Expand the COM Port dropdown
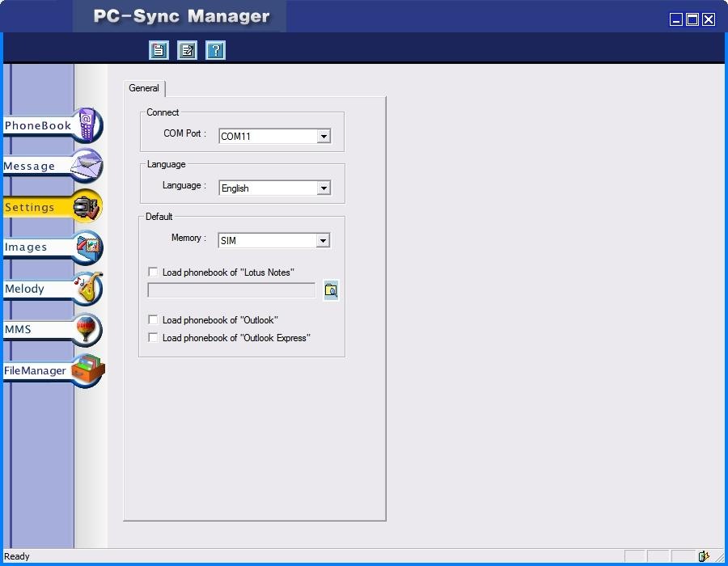Screen dimensions: 728x566 point(324,137)
